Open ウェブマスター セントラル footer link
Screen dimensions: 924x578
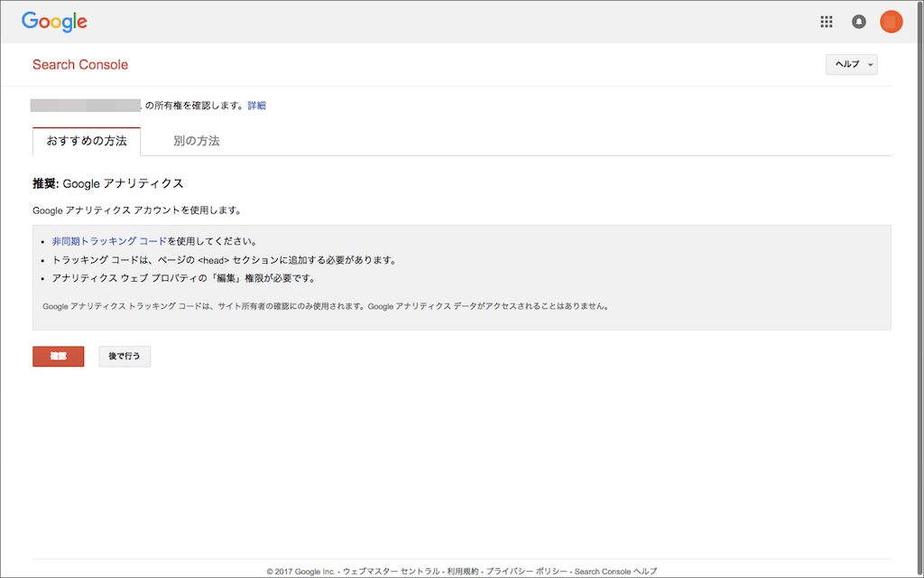pos(392,571)
